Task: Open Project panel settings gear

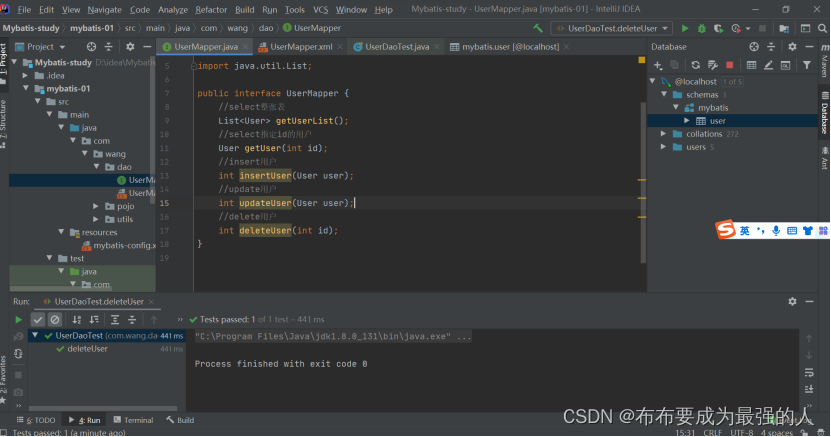Action: tap(130, 47)
